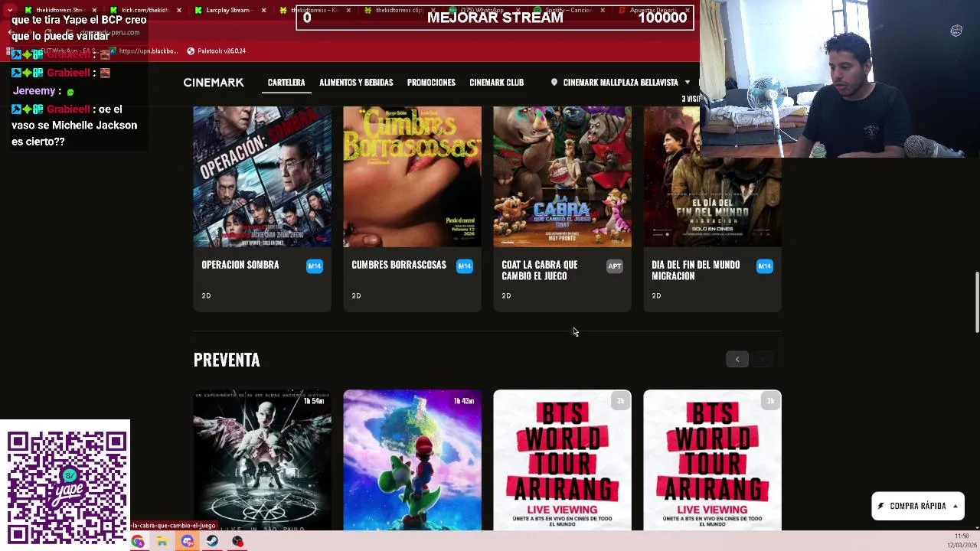
Task: Click the M14 badge on Dia del Fin del Mundo
Action: tap(765, 266)
